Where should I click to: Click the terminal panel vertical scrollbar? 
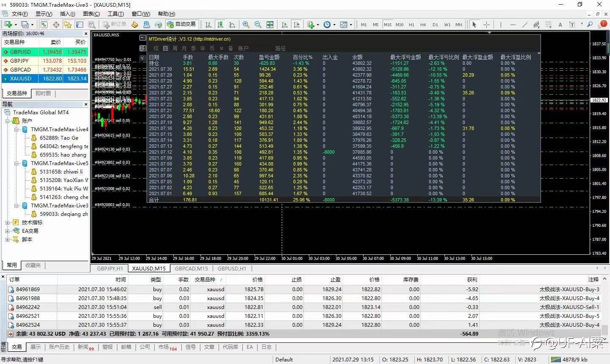[x=606, y=306]
